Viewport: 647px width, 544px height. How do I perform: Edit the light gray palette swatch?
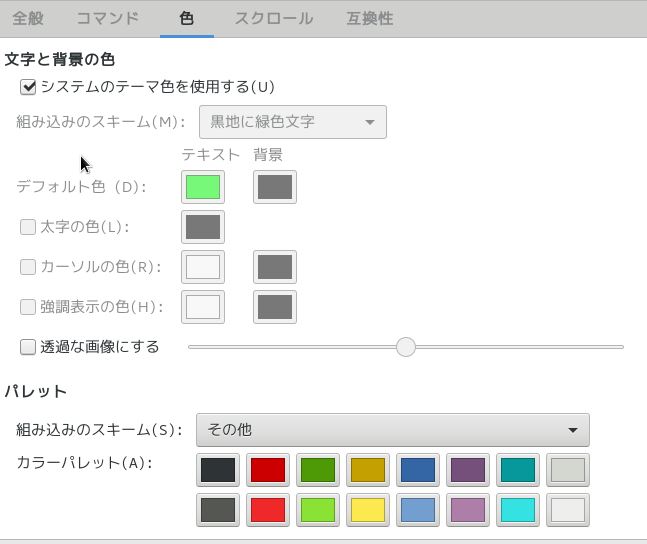click(568, 470)
